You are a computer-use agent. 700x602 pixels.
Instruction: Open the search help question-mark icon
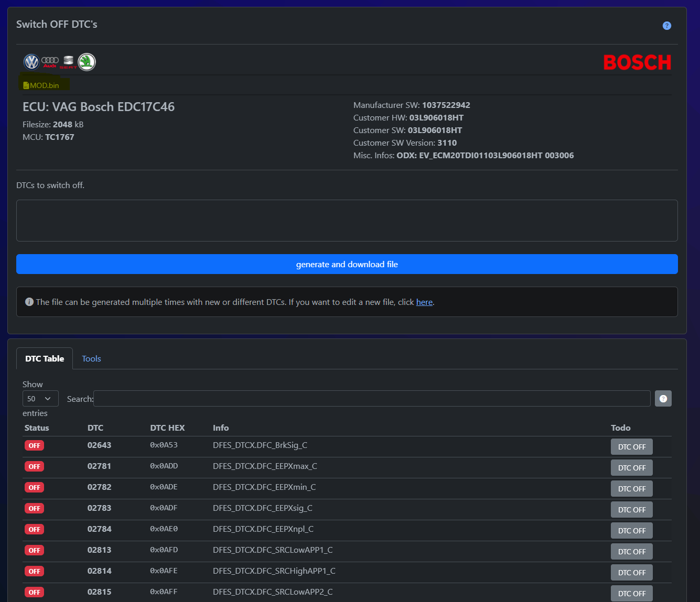(x=663, y=399)
